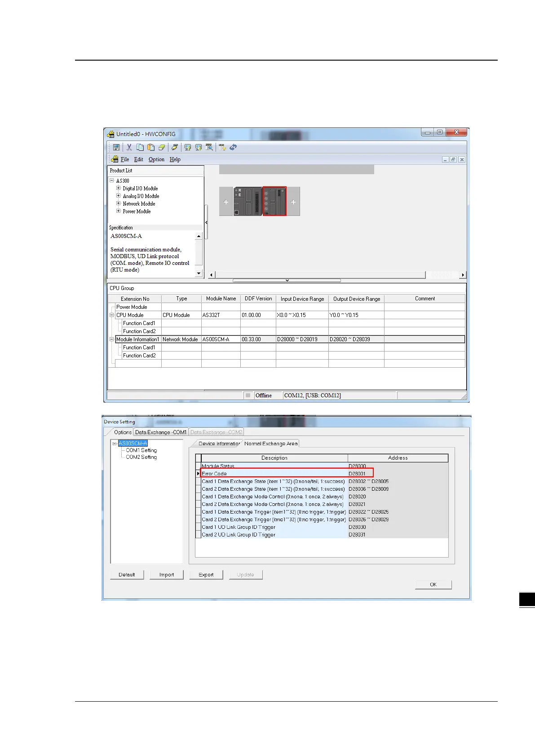Select the AS00SCM-A module image on rack
The image size is (535, 756).
(x=274, y=202)
